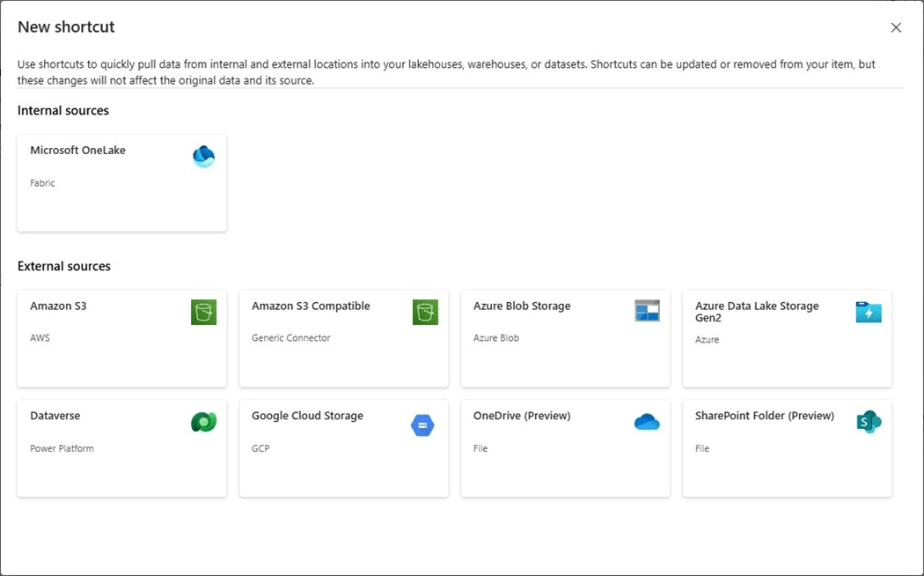Click the SharePoint Folder icon
924x576 pixels.
[x=869, y=422]
